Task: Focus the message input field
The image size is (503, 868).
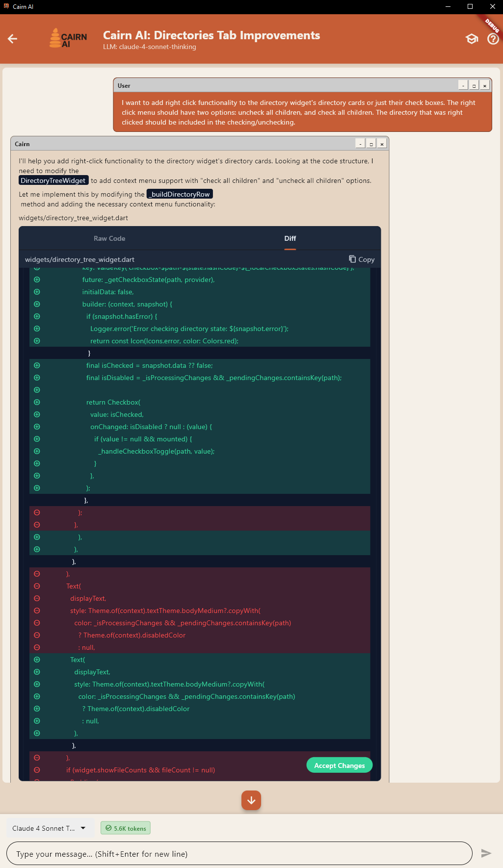Action: click(239, 854)
